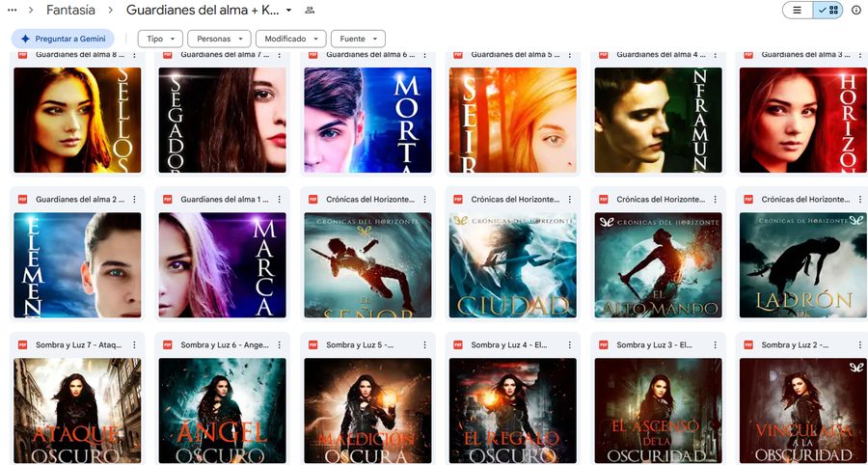
Task: Open more options for Sombra y Luz 5
Action: click(x=424, y=344)
